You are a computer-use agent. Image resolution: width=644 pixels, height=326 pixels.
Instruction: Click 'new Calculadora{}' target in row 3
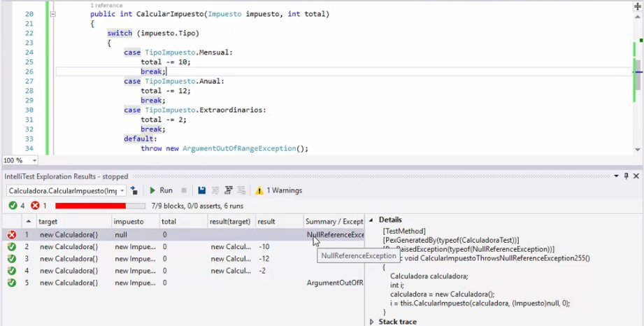pyautogui.click(x=69, y=259)
